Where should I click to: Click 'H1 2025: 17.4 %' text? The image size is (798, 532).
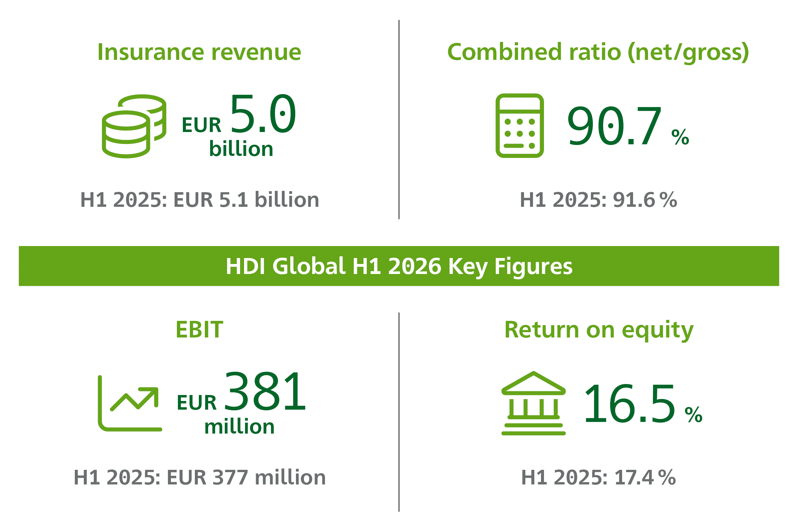[x=598, y=477]
